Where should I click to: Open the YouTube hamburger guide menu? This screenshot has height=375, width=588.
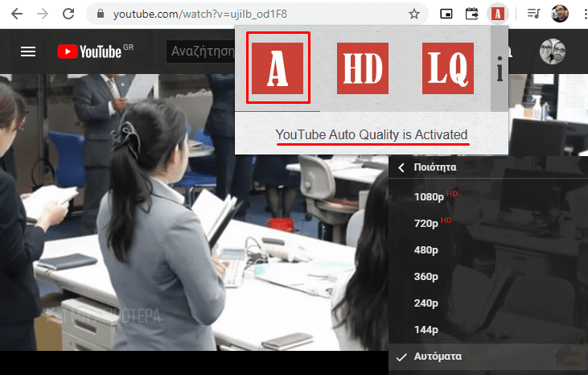pos(28,52)
